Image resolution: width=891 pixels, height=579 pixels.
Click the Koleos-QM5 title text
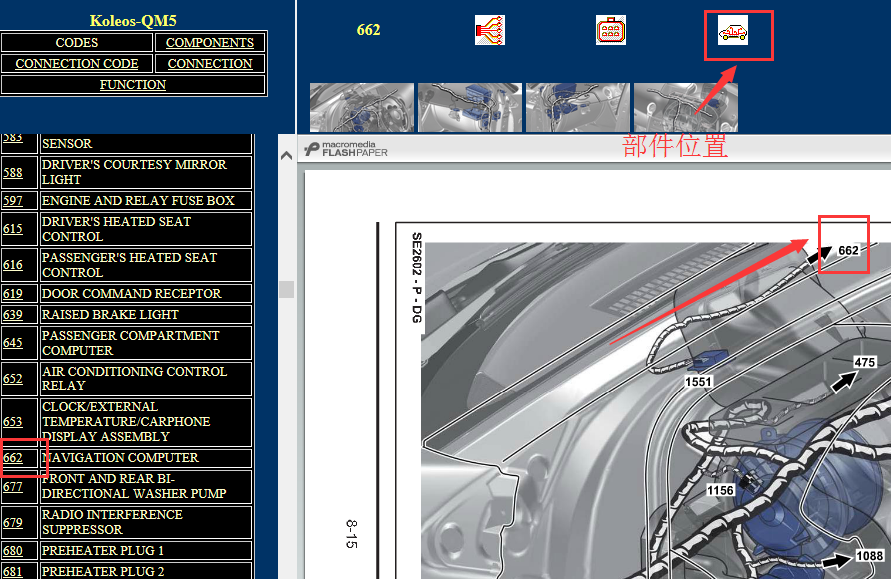click(133, 21)
